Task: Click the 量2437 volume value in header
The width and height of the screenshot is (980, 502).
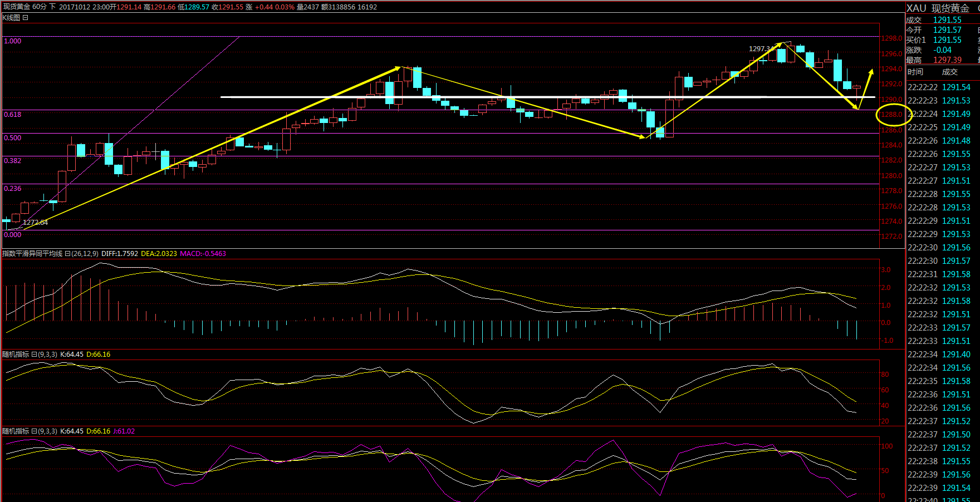Action: [308, 7]
